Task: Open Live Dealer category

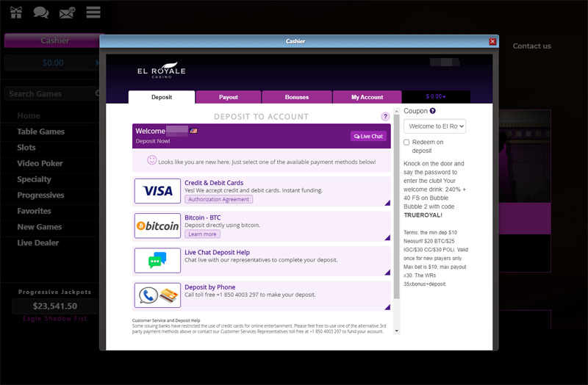Action: pos(38,243)
